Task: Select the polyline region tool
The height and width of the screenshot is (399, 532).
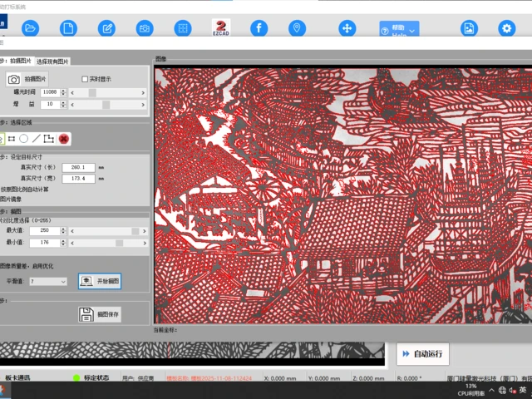Action: pyautogui.click(x=49, y=139)
